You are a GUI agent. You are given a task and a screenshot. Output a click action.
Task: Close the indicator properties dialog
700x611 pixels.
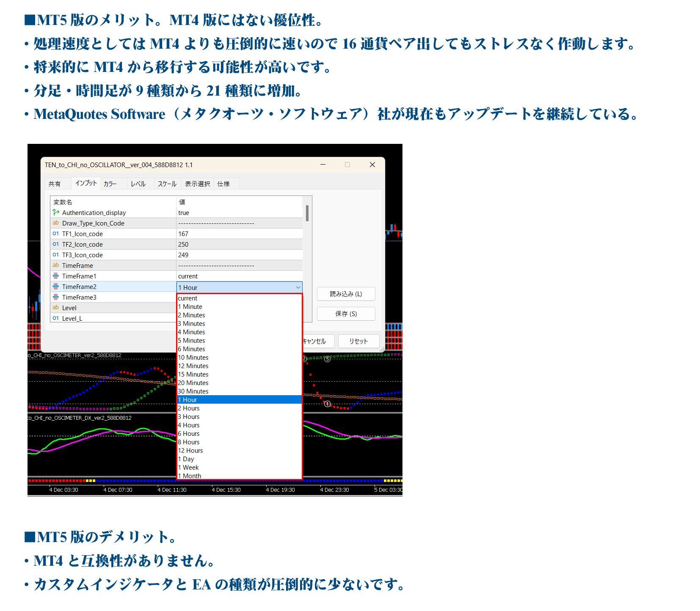372,165
